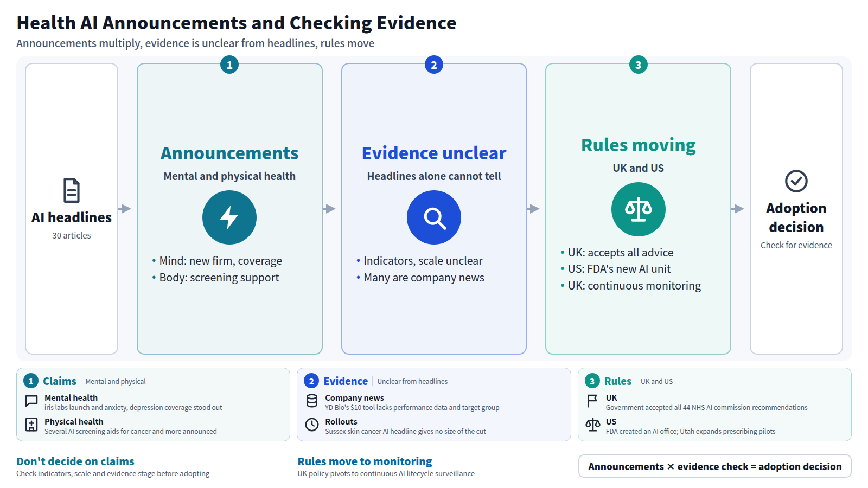Click the Evidence section title
The image size is (868, 488).
tap(346, 381)
